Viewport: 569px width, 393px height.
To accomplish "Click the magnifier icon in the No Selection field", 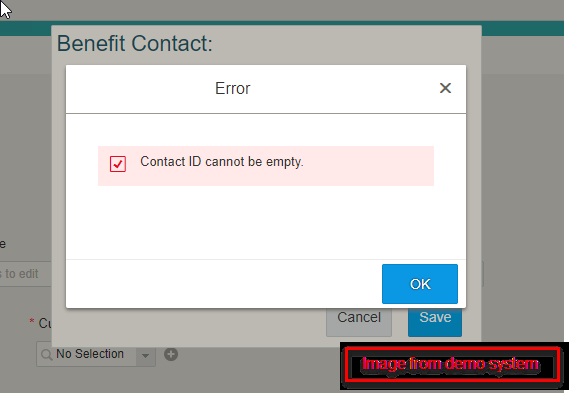I will pyautogui.click(x=46, y=355).
